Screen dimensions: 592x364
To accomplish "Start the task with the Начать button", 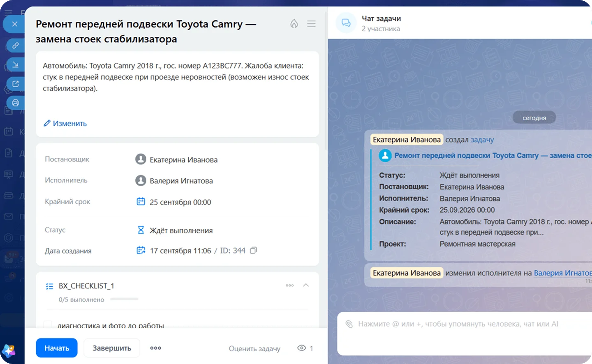I will (57, 348).
